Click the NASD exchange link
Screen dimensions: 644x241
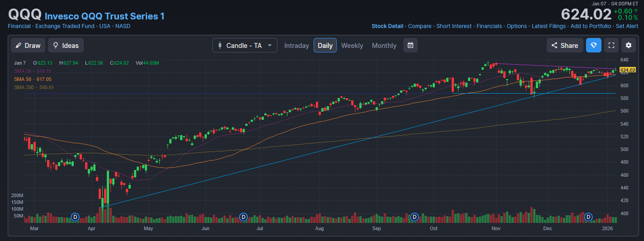pyautogui.click(x=123, y=26)
